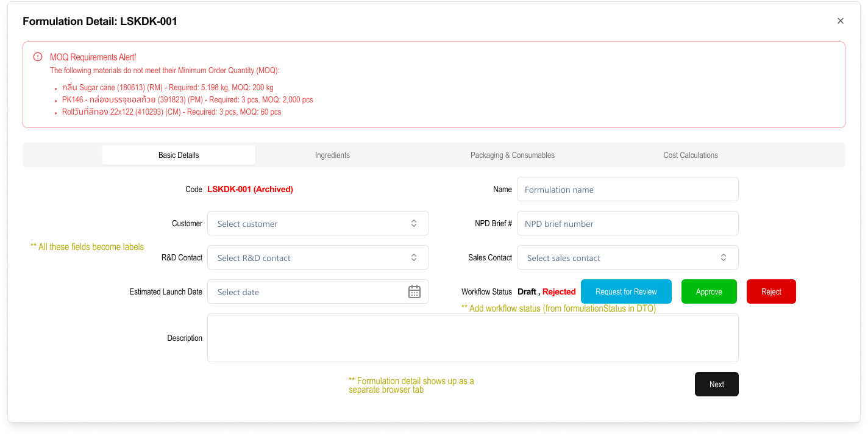Focus the Formulation name input field
The height and width of the screenshot is (436, 868).
[628, 189]
